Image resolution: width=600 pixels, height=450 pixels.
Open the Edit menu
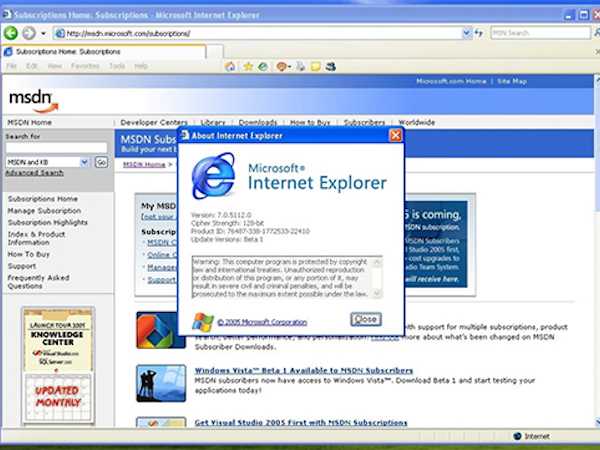(x=32, y=66)
